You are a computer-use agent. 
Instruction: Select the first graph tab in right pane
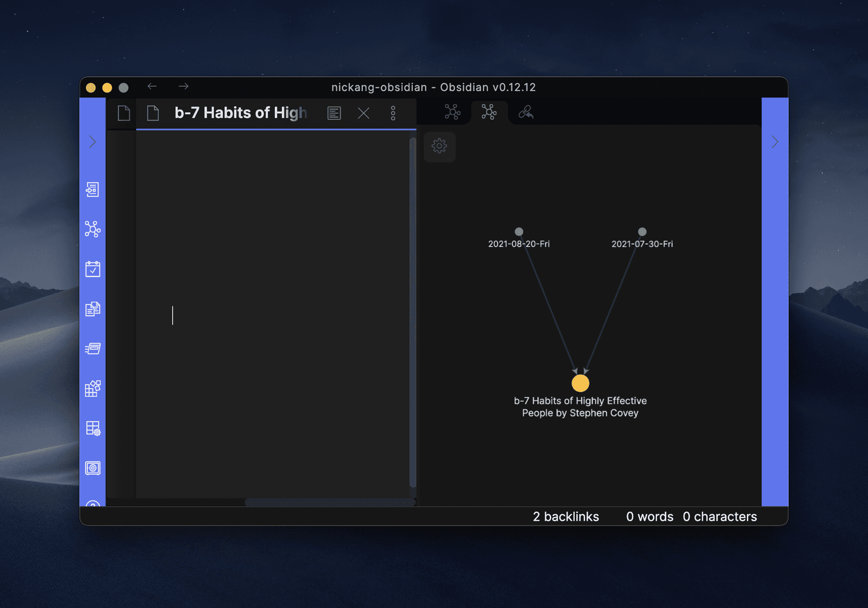pyautogui.click(x=452, y=112)
